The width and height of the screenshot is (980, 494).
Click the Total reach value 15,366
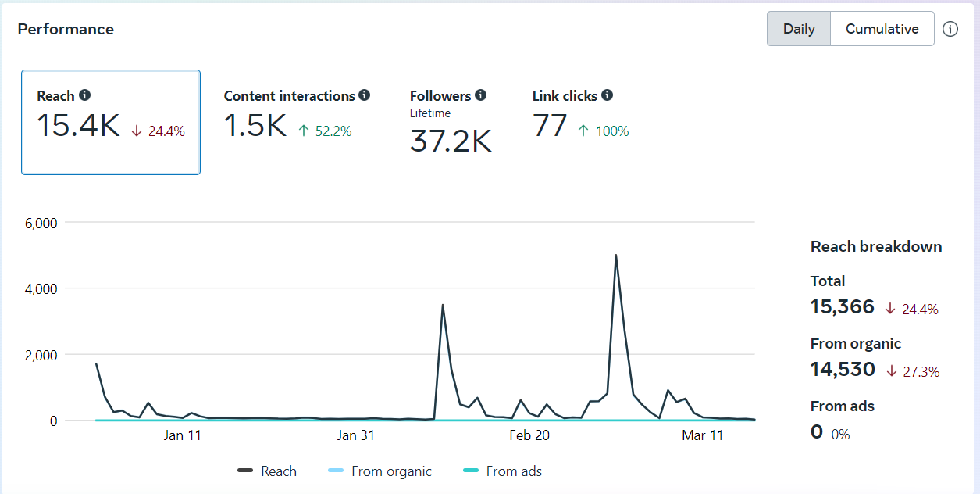842,307
